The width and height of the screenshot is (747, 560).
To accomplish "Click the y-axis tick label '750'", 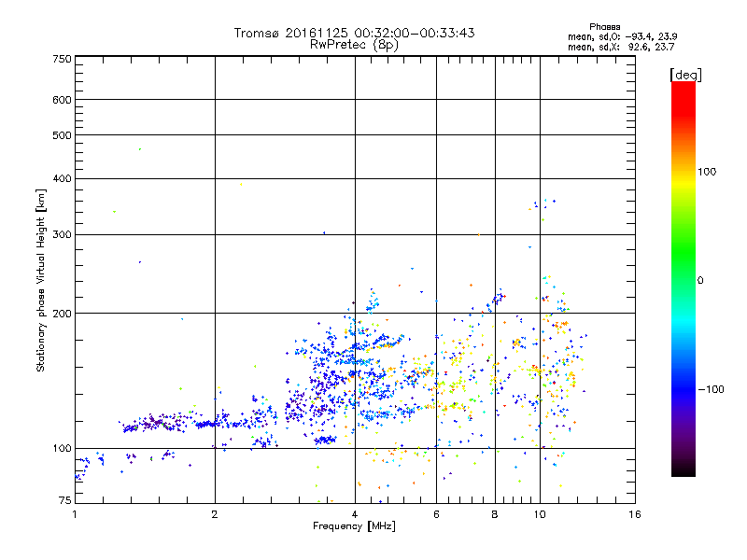I will click(62, 59).
